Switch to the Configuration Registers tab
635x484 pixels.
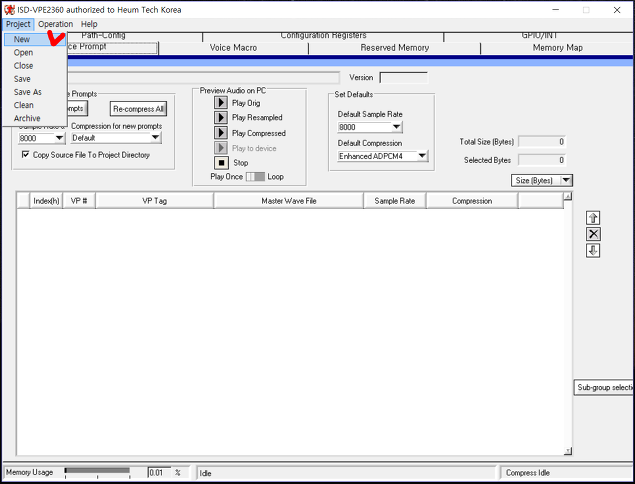[x=323, y=36]
